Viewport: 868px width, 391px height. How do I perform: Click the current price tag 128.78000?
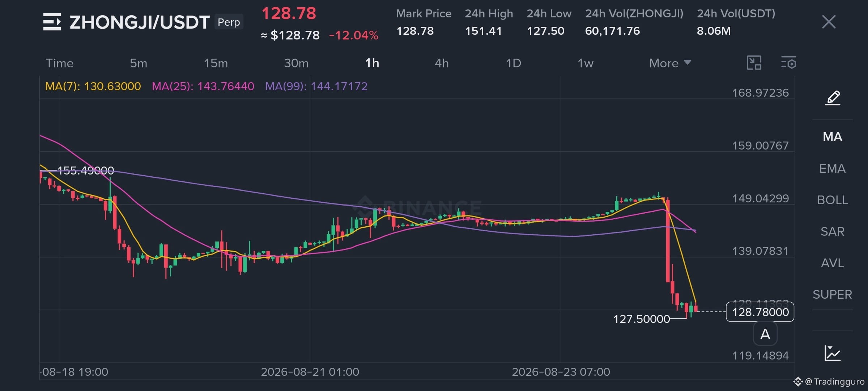click(x=760, y=312)
